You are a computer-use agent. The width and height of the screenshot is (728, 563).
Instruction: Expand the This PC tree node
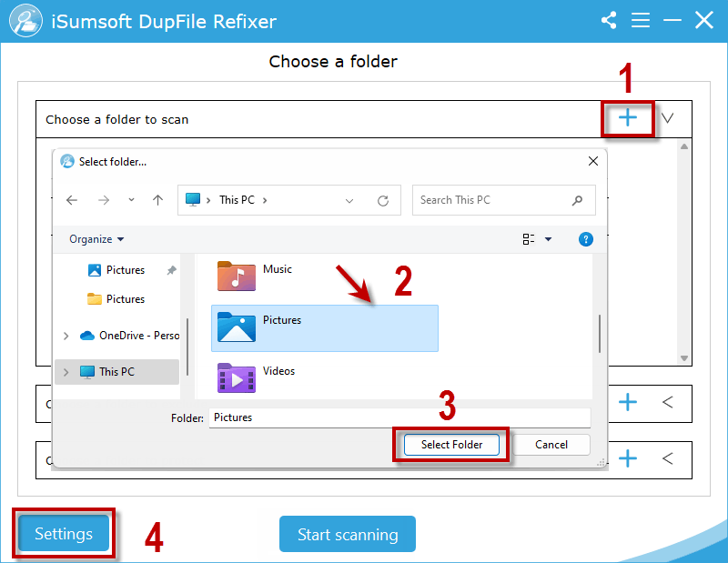[x=66, y=372]
